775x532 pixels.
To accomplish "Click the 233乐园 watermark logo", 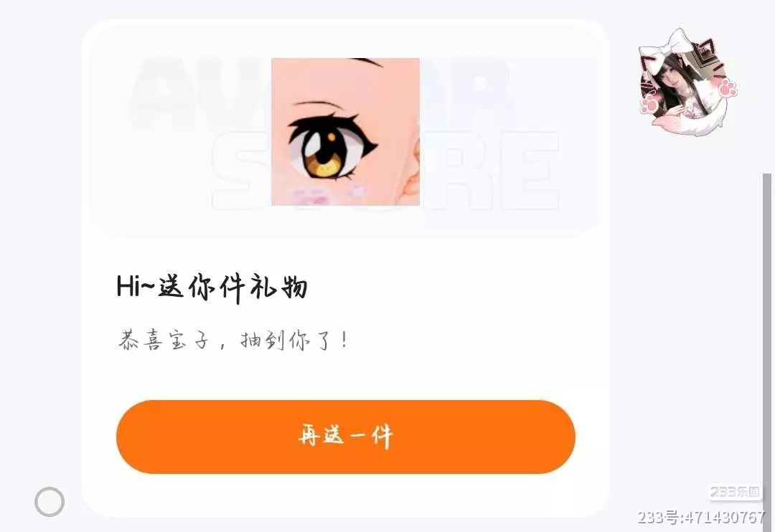I will pos(735,492).
